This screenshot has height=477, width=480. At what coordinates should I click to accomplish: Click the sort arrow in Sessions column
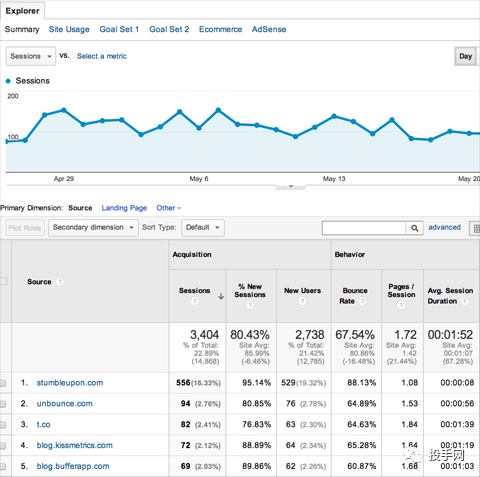pos(221,296)
